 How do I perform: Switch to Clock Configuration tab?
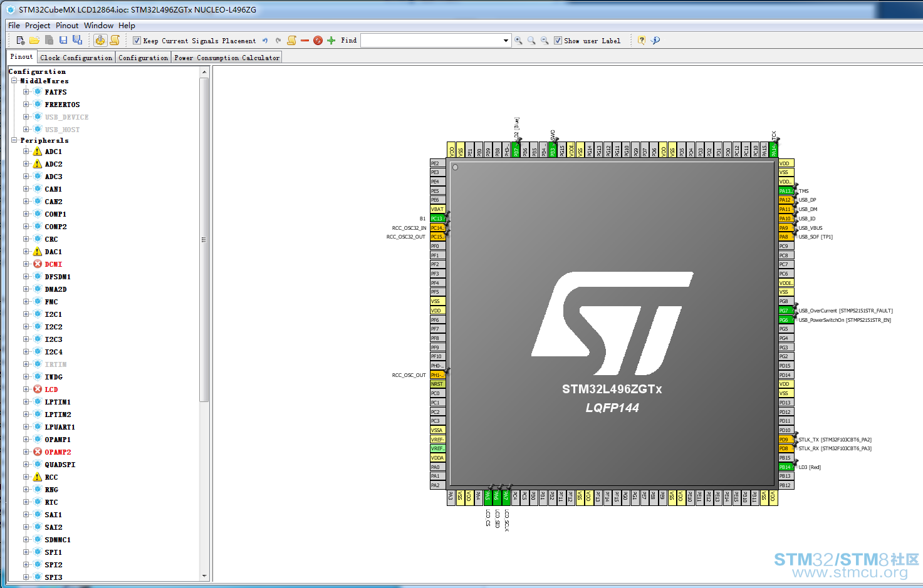point(76,58)
